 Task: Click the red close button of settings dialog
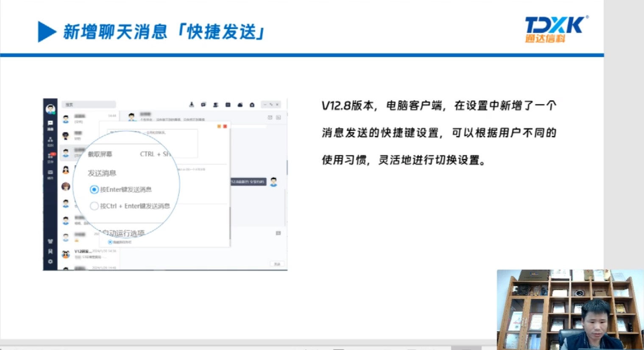[x=225, y=126]
